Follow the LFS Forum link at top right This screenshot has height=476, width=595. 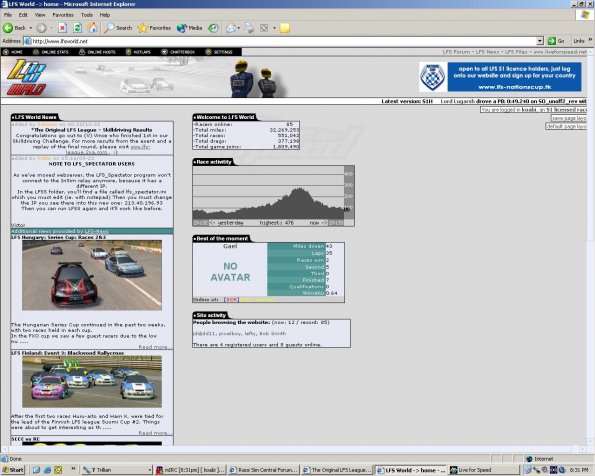coord(456,52)
